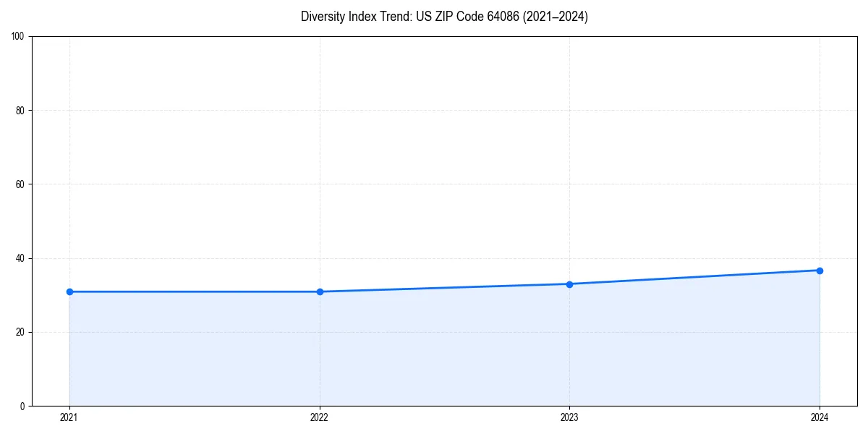The width and height of the screenshot is (868, 434).
Task: Click the 2023 x-axis label
Action: 569,417
